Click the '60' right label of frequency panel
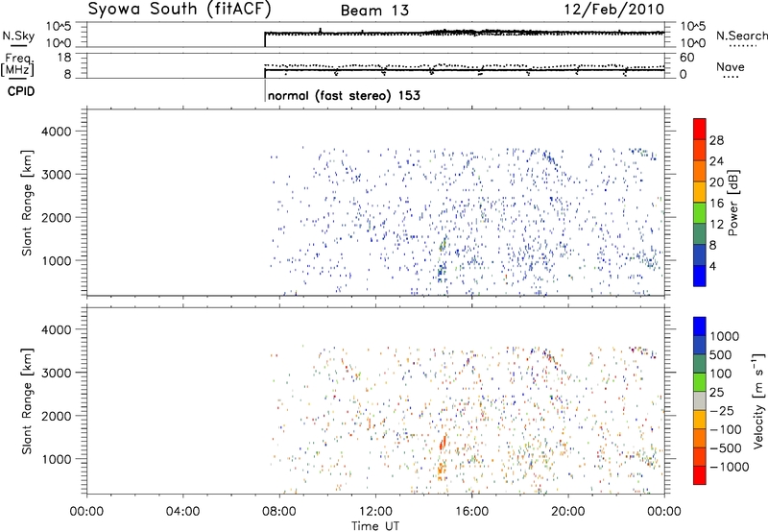768x532 pixels. [x=686, y=58]
